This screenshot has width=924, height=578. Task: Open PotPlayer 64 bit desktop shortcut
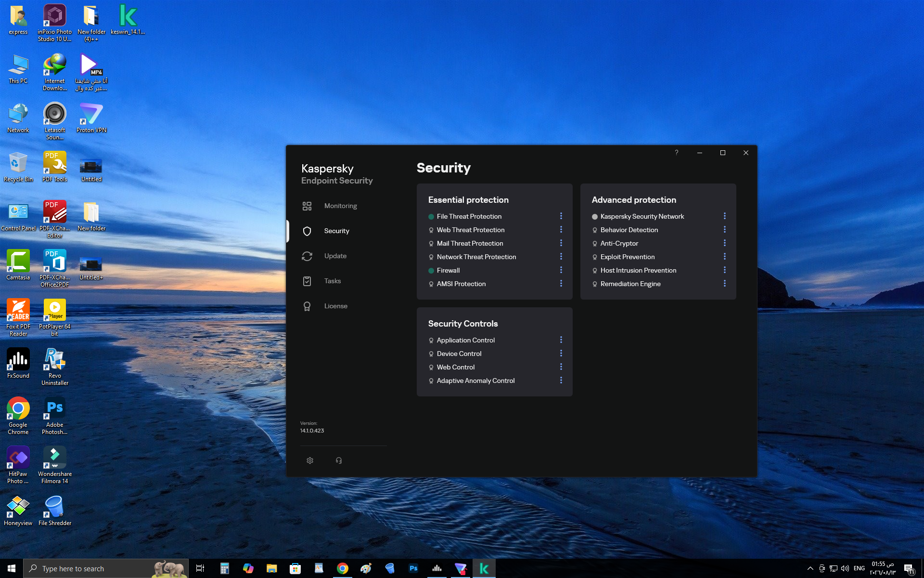(x=55, y=317)
